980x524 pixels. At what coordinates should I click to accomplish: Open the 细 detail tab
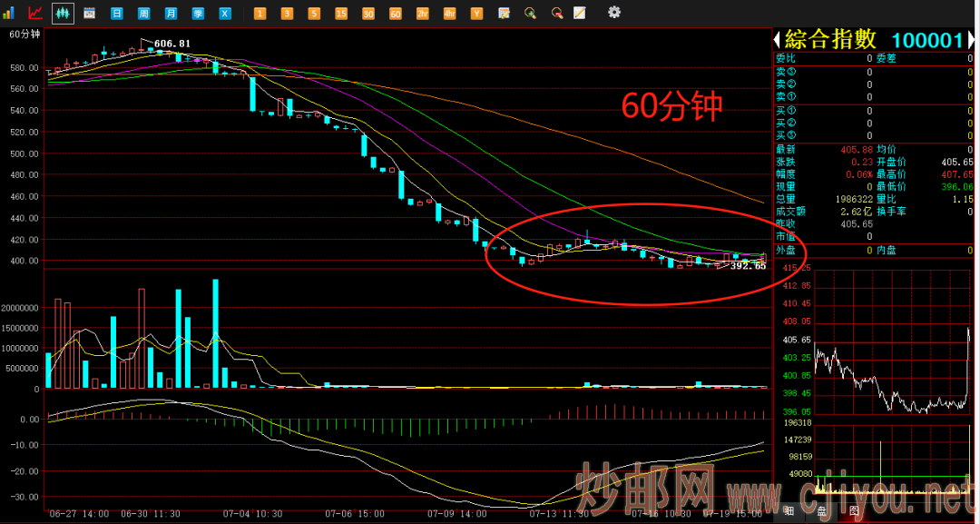[790, 509]
